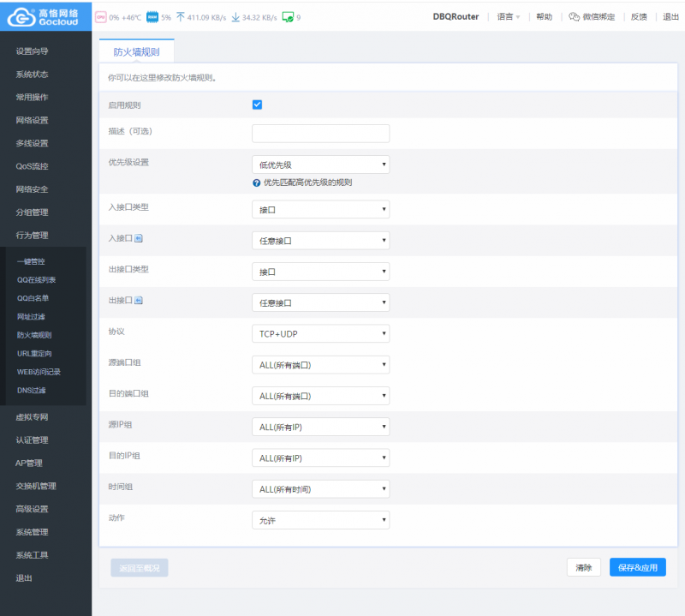The height and width of the screenshot is (616, 685).
Task: Click the CPU temperature status icon
Action: (x=100, y=16)
